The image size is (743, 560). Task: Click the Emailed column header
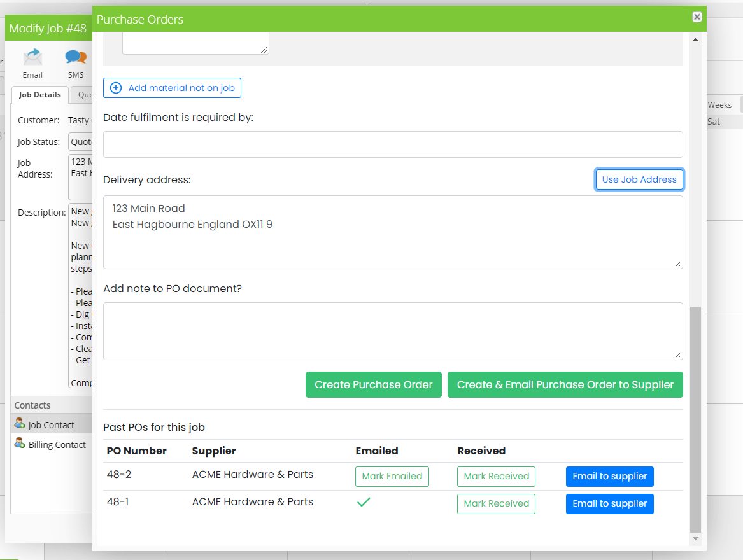[377, 451]
